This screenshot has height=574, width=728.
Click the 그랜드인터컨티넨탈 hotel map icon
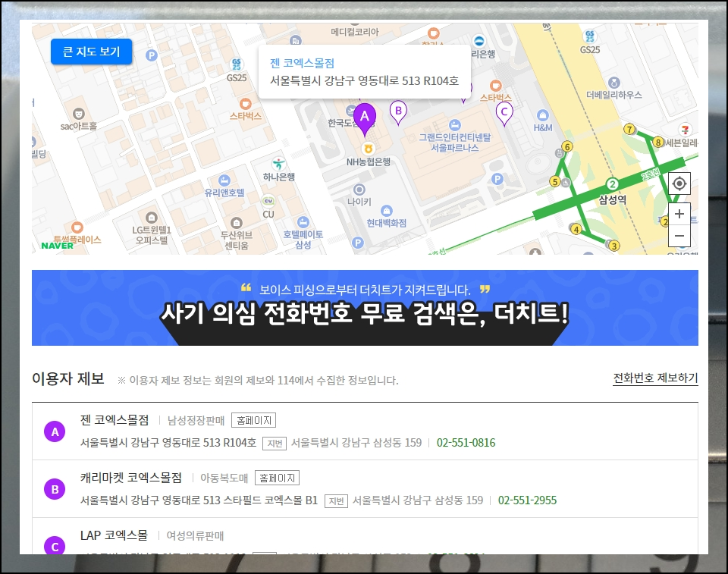click(454, 124)
